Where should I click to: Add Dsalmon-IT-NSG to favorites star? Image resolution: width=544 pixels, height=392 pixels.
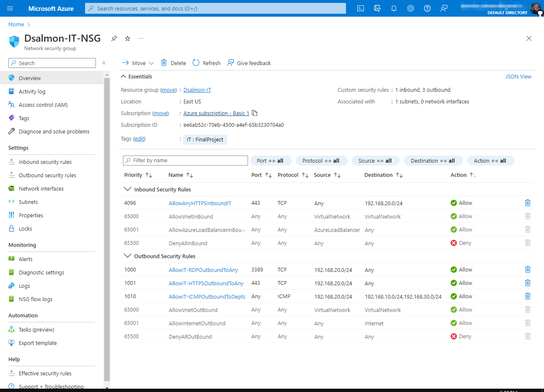coord(128,38)
